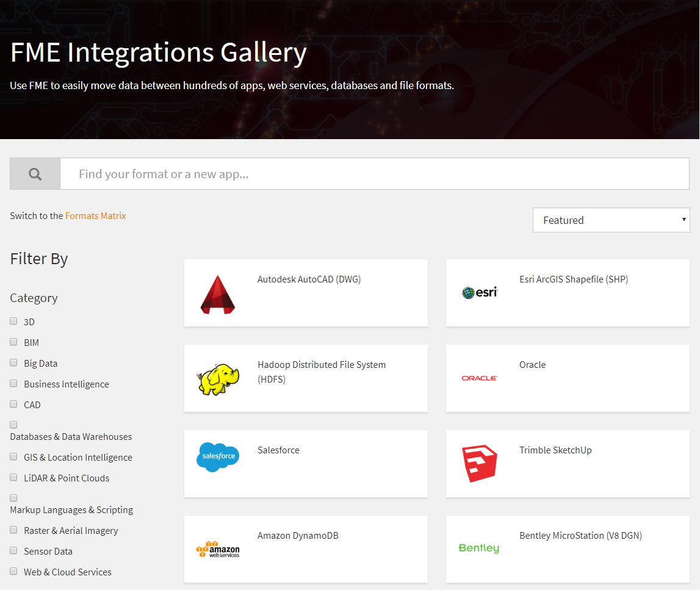
Task: Click the Category section label
Action: [34, 298]
